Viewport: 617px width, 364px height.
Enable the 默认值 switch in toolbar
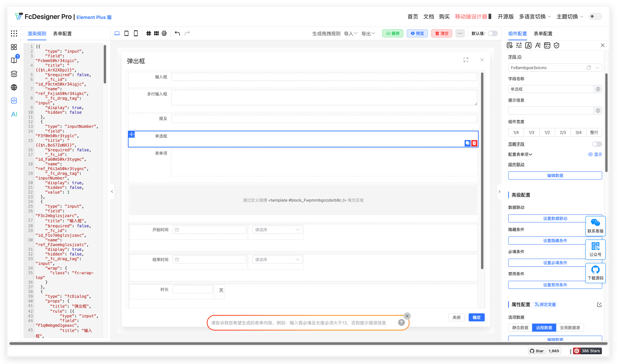[x=493, y=33]
